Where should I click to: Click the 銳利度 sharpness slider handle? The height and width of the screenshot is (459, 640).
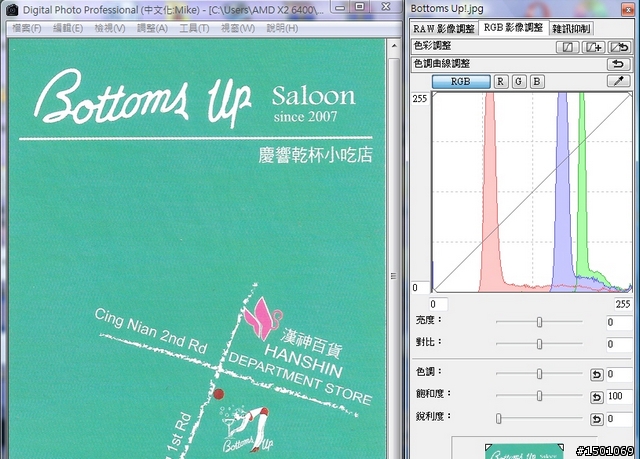(498, 418)
